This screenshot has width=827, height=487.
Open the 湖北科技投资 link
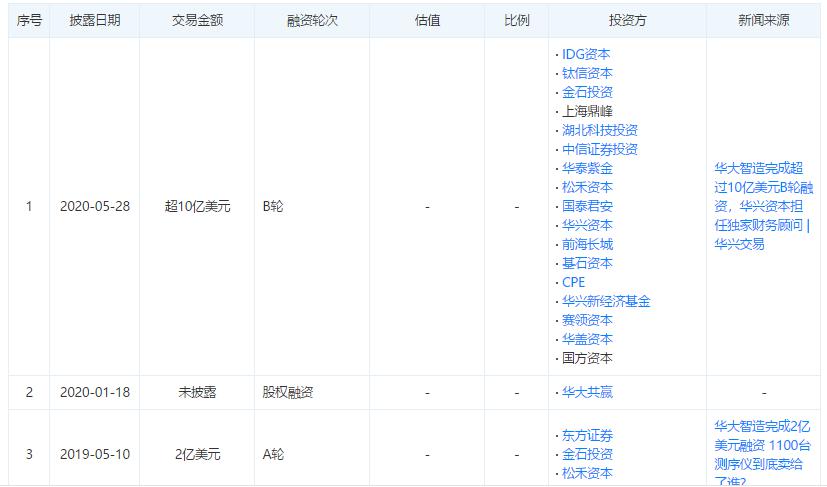click(600, 130)
